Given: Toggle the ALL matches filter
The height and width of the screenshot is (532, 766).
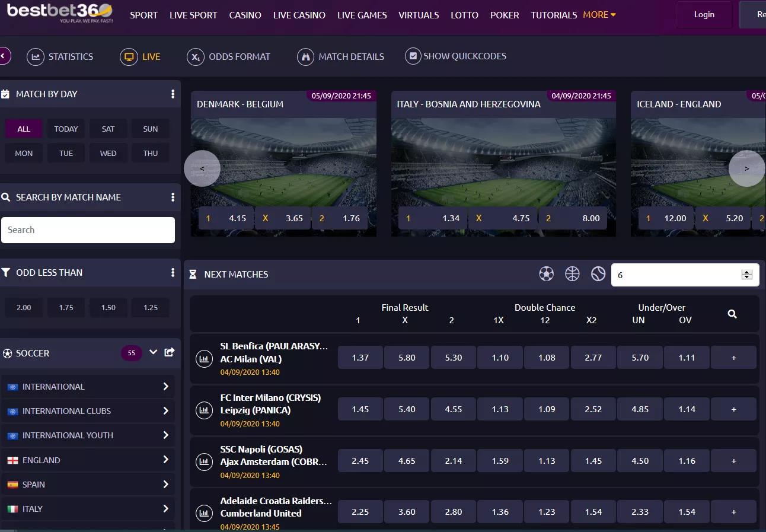Looking at the screenshot, I should 24,129.
